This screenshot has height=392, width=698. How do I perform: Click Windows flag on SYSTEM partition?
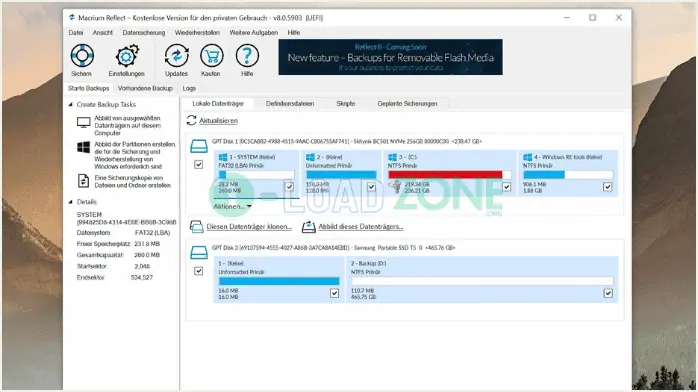(x=223, y=157)
